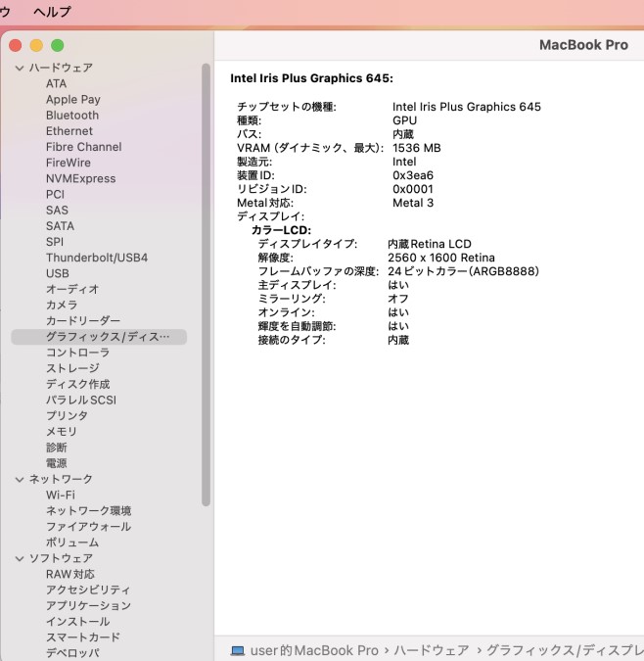The image size is (644, 661).
Task: Select Fibre Channel in the sidebar
Action: (x=84, y=147)
